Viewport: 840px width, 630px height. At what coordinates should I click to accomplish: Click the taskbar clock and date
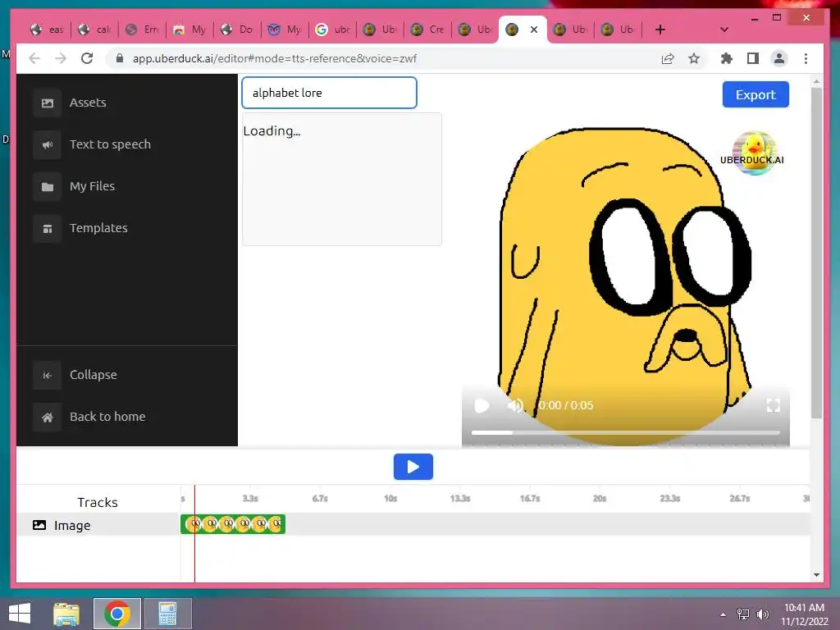(805, 614)
